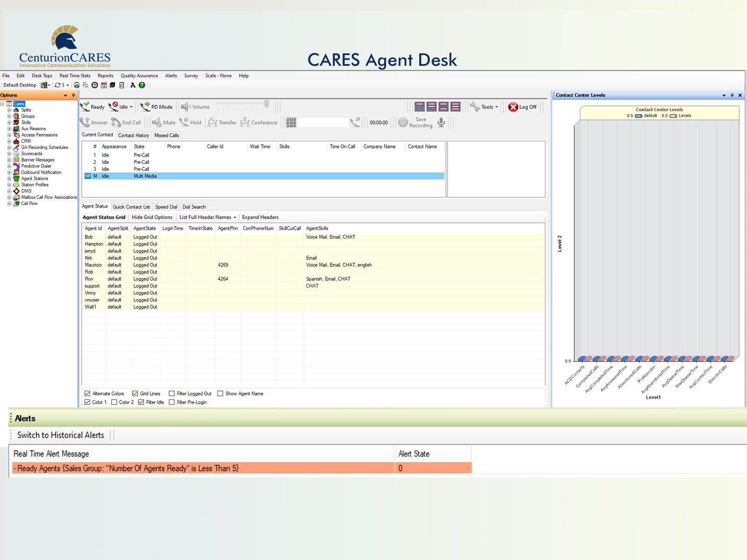Expand the Predictive Dialer tree node
Screen dimensions: 747x560
pos(9,166)
